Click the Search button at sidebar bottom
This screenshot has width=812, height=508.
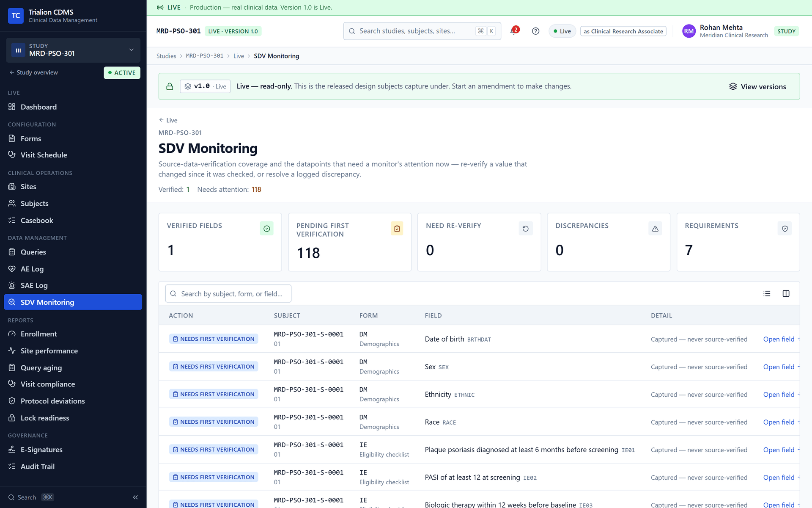[x=31, y=497]
